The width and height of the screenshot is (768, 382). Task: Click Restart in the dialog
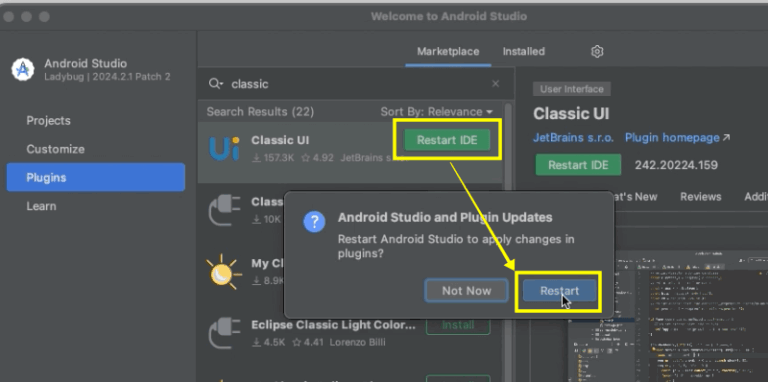559,291
